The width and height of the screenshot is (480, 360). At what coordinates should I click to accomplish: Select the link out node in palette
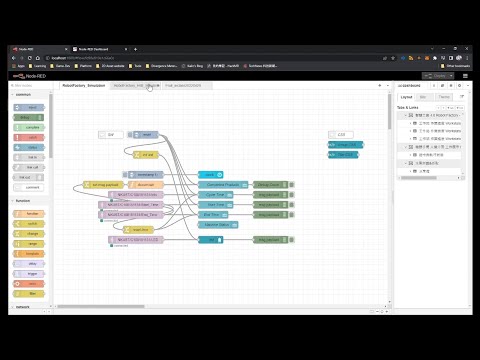29,177
